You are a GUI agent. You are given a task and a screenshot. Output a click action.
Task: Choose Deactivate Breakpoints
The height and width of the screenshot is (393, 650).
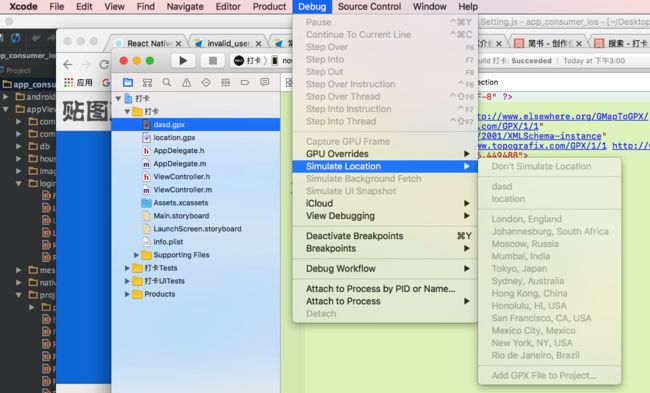click(385, 236)
